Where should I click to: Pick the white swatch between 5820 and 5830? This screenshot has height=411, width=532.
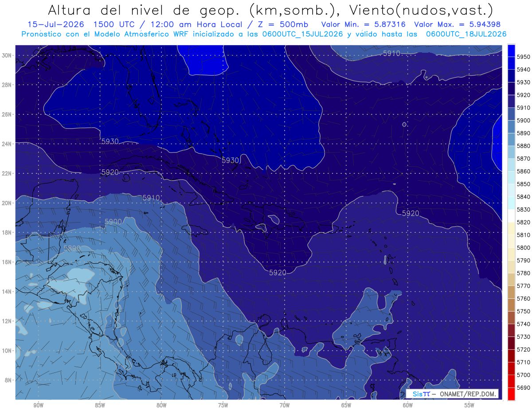511,216
